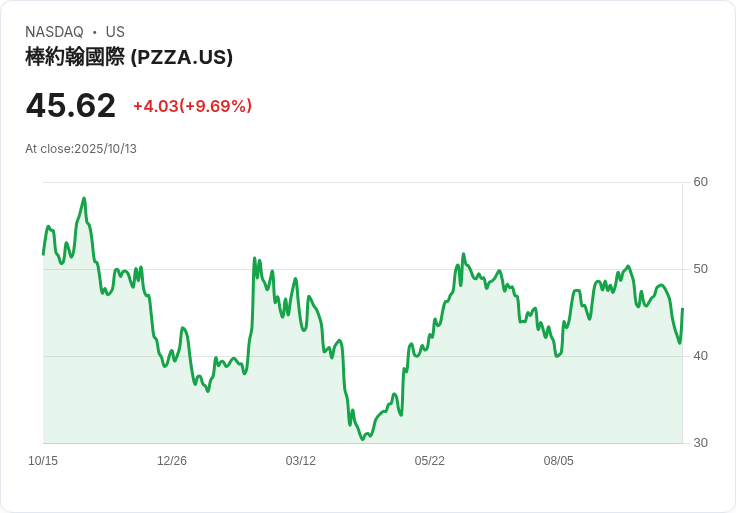
Task: Click the At close 2025/10/13 timestamp
Action: [x=81, y=149]
